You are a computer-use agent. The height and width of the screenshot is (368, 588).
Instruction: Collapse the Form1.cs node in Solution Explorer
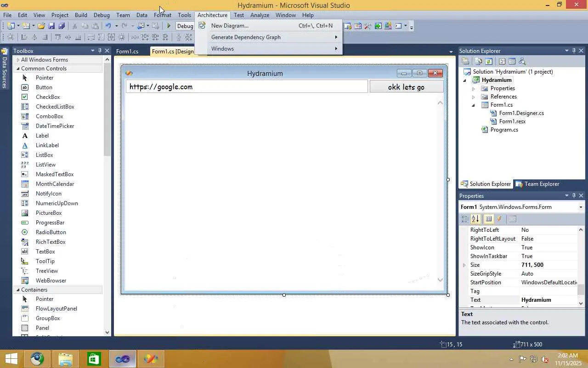click(x=473, y=105)
